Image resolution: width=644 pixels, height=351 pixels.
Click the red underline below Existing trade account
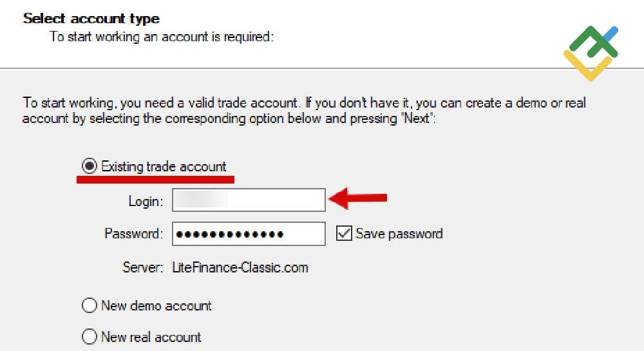click(x=155, y=180)
